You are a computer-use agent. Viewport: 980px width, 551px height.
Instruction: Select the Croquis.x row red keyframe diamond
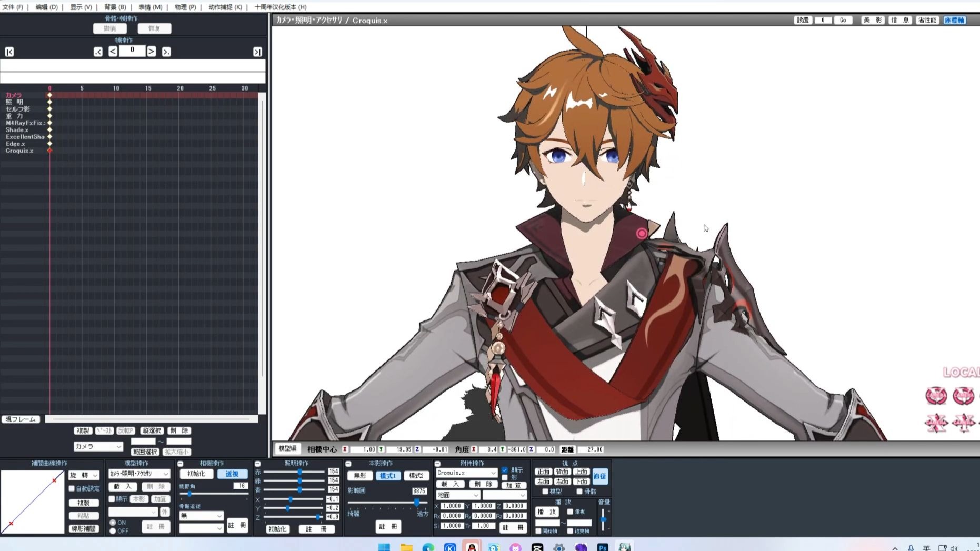(49, 151)
